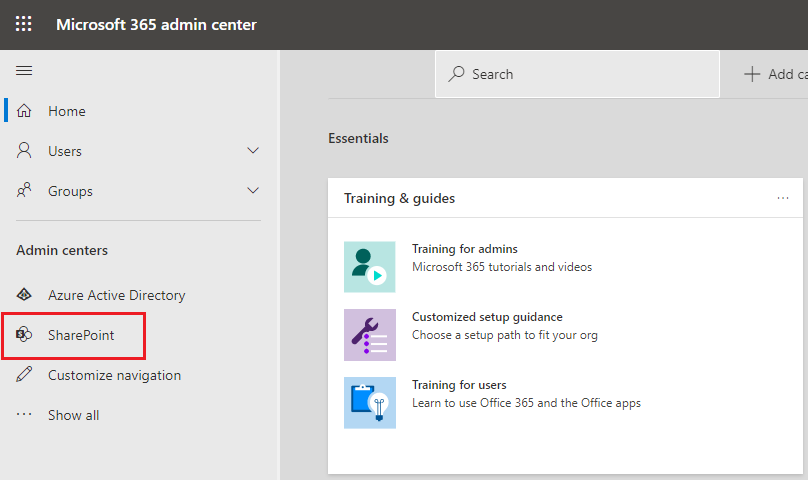Collapse the navigation menu hamburger icon
This screenshot has width=808, height=480.
click(24, 70)
